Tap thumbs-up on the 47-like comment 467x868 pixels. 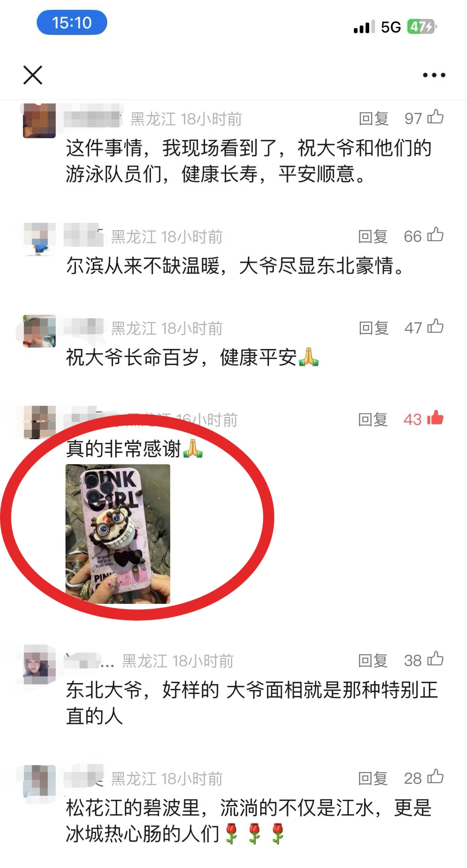[x=435, y=327]
